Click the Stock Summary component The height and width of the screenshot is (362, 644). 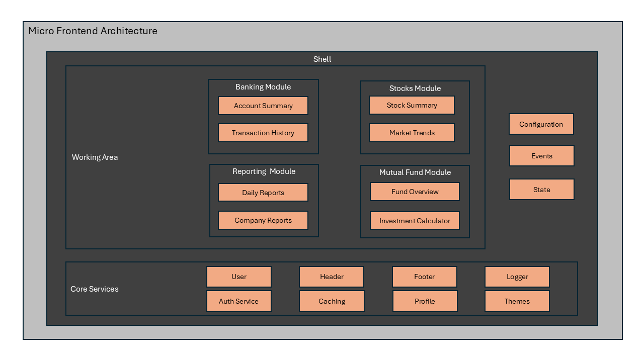tap(412, 105)
